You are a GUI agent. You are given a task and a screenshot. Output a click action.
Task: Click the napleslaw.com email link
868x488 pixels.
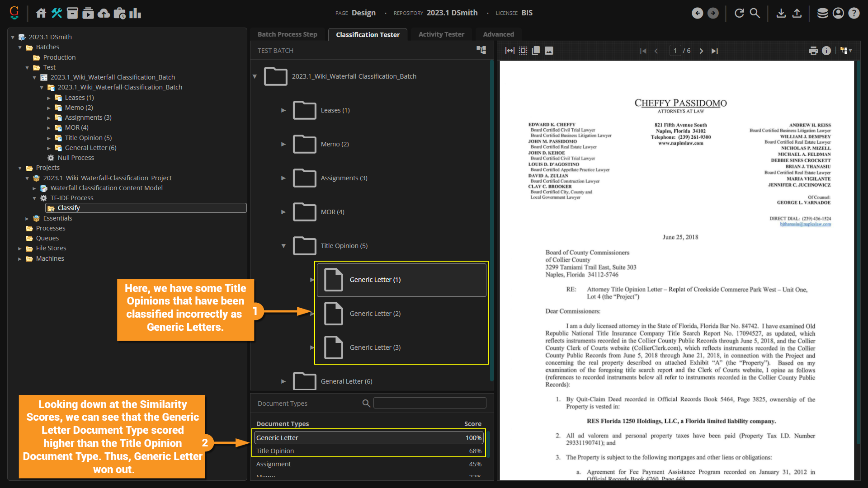805,224
